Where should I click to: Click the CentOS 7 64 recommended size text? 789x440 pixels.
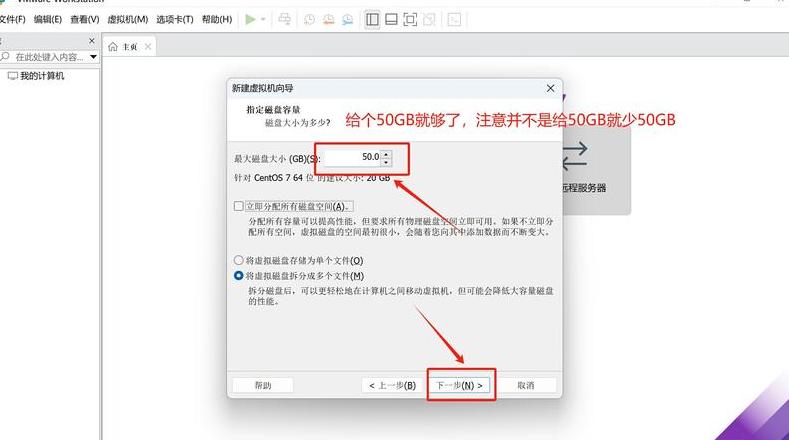coord(312,178)
